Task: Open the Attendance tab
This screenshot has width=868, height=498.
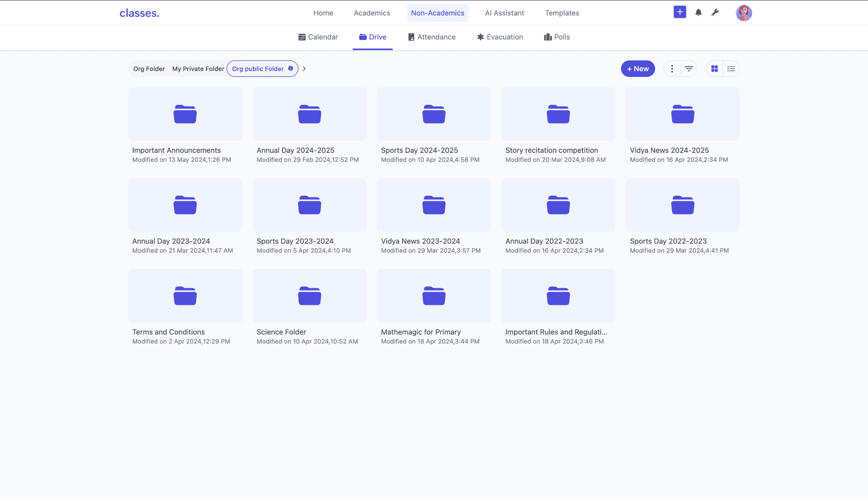Action: click(431, 37)
